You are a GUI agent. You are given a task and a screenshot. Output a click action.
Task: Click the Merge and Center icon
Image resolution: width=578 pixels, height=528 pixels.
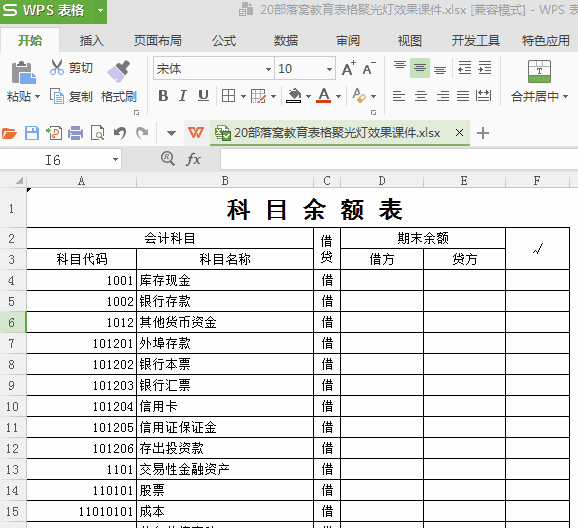539,72
